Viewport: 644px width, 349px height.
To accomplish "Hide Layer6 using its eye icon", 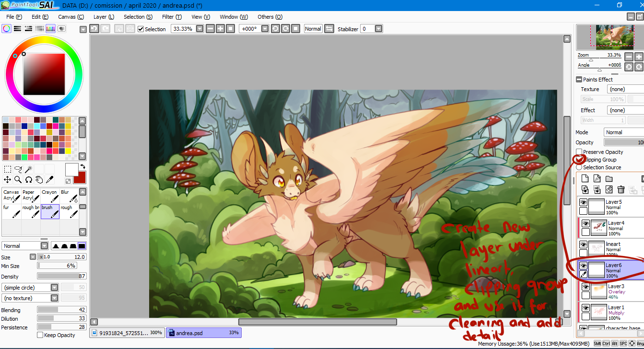I will tap(584, 266).
